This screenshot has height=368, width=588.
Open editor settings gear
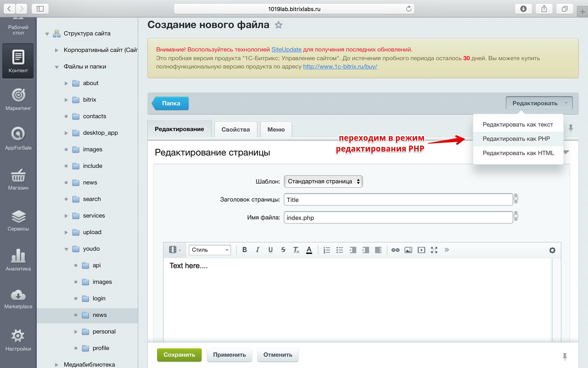click(x=552, y=250)
